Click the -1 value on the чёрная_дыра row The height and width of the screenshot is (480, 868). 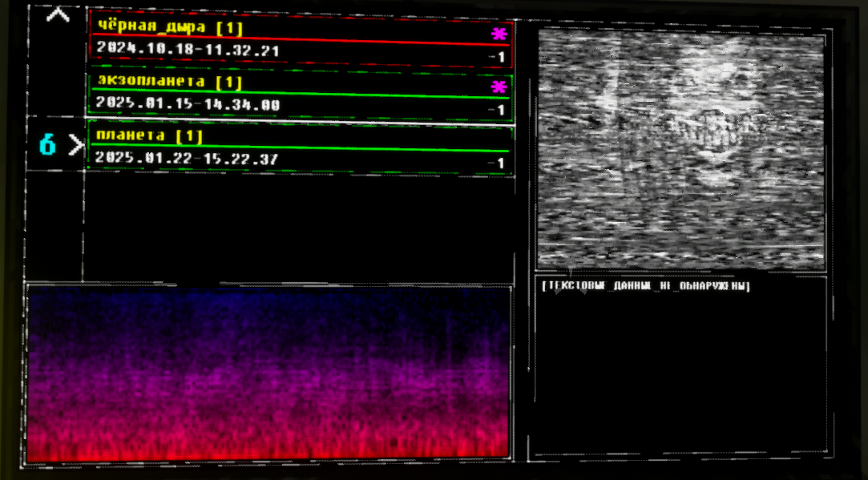pyautogui.click(x=497, y=57)
